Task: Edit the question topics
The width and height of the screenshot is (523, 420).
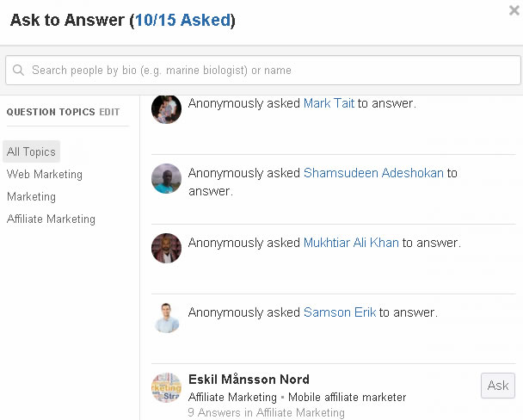Action: tap(109, 112)
